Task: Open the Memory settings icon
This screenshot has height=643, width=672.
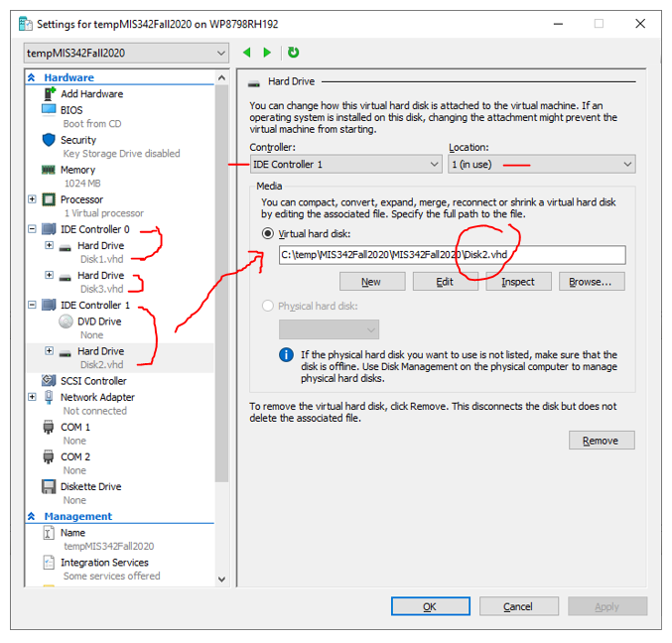Action: (49, 170)
